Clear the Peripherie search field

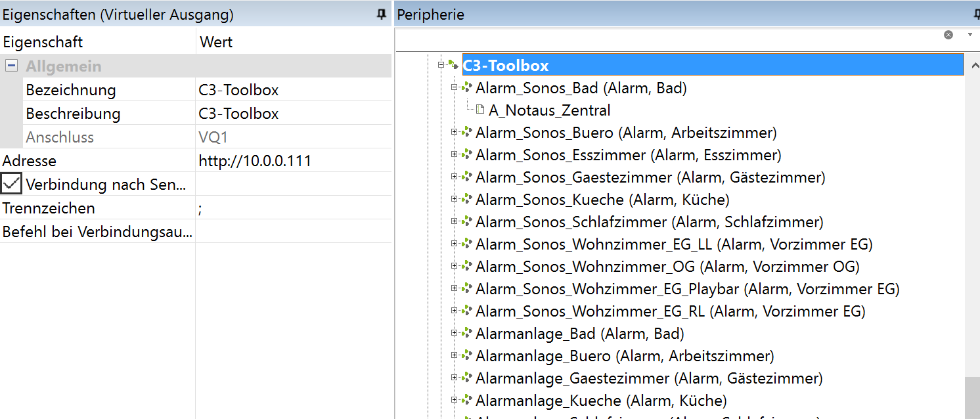coord(948,35)
